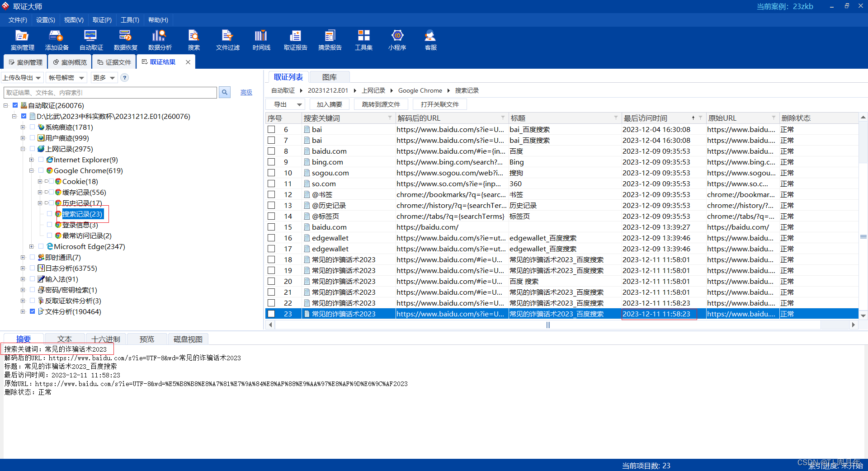Open 工具集 toolbar icon

[363, 40]
